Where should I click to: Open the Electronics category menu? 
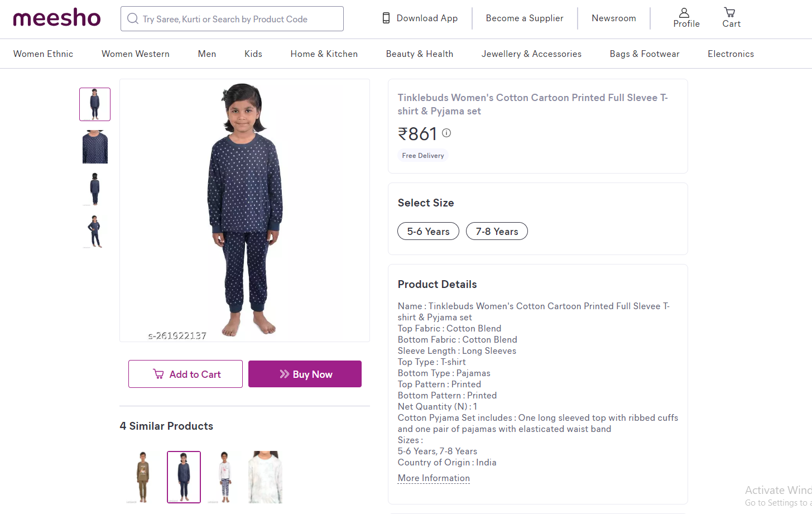tap(731, 54)
